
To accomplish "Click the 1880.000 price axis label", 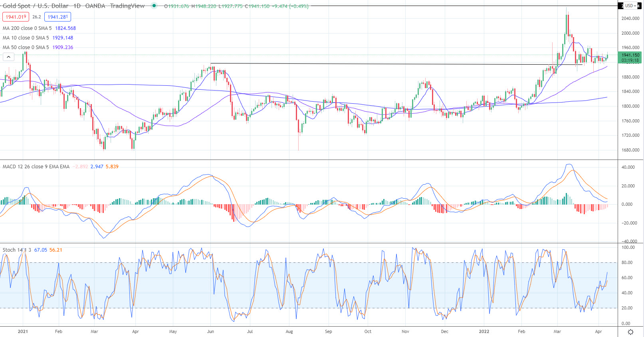I will (630, 77).
